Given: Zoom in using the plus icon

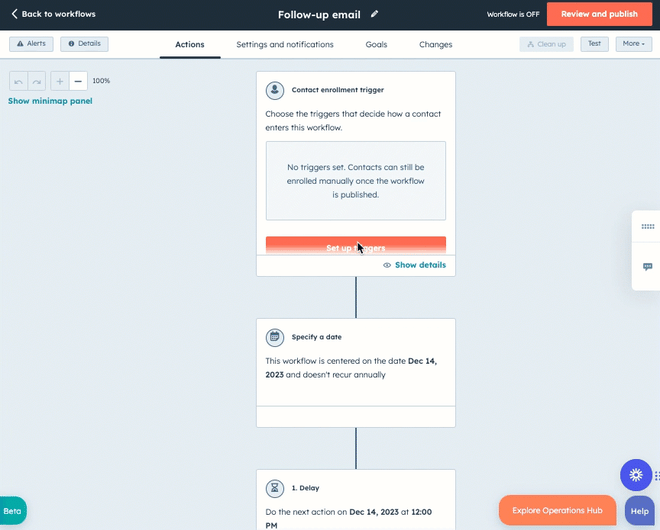Looking at the screenshot, I should [x=60, y=81].
